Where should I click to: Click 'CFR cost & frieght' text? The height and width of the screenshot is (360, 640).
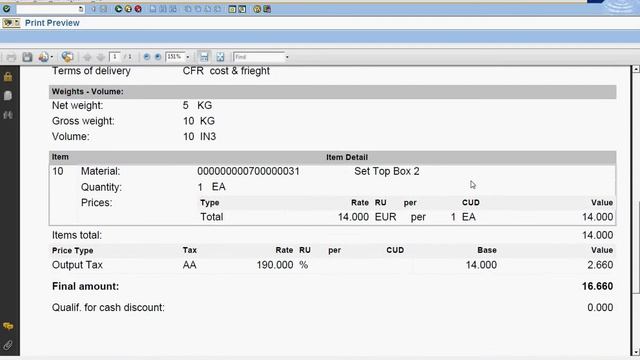click(x=226, y=71)
